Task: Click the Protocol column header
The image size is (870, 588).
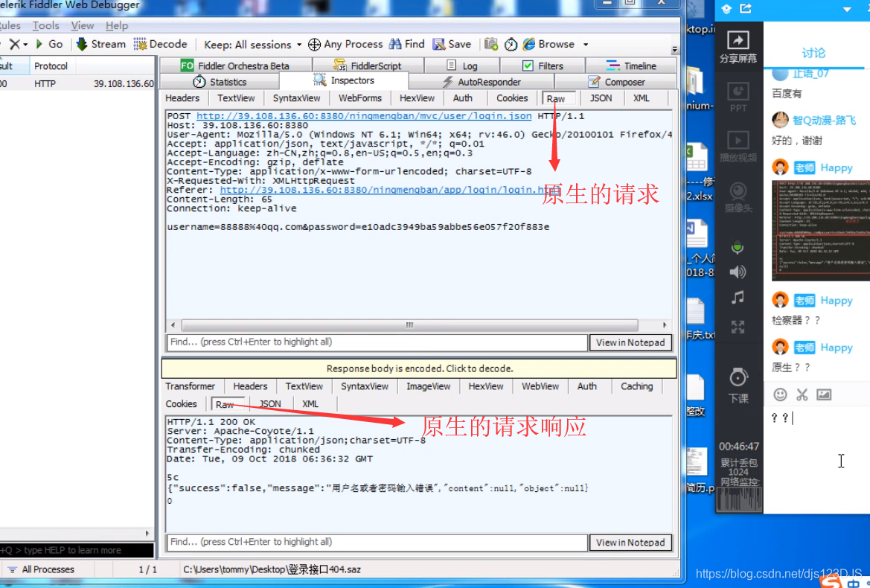Action: click(51, 66)
